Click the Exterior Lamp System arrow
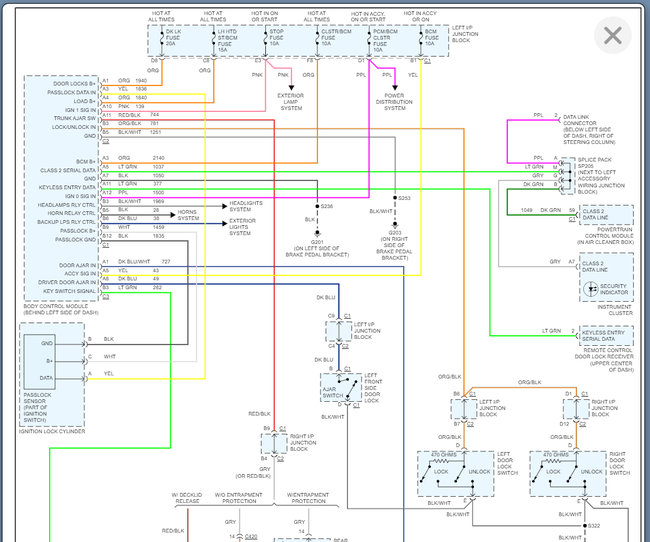Viewport: 650px width, 542px height. [290, 87]
